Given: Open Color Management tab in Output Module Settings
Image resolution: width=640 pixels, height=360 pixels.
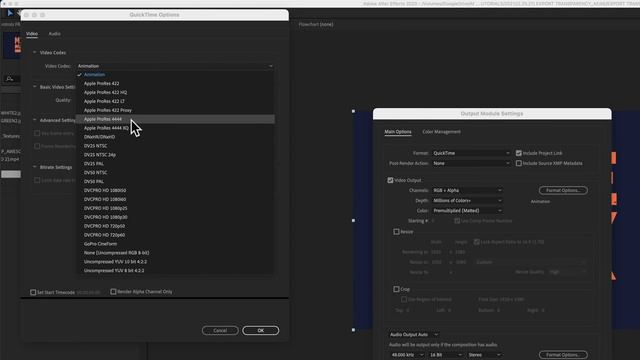Looking at the screenshot, I should pyautogui.click(x=441, y=132).
